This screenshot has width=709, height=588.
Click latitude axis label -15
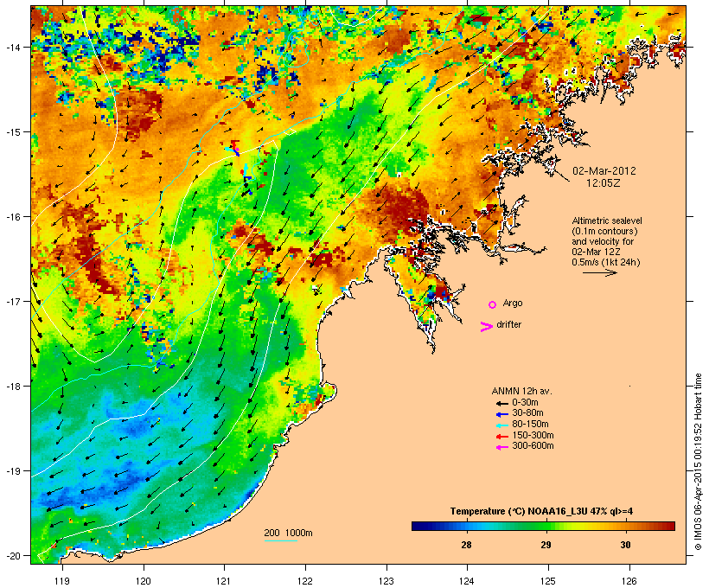tap(12, 132)
